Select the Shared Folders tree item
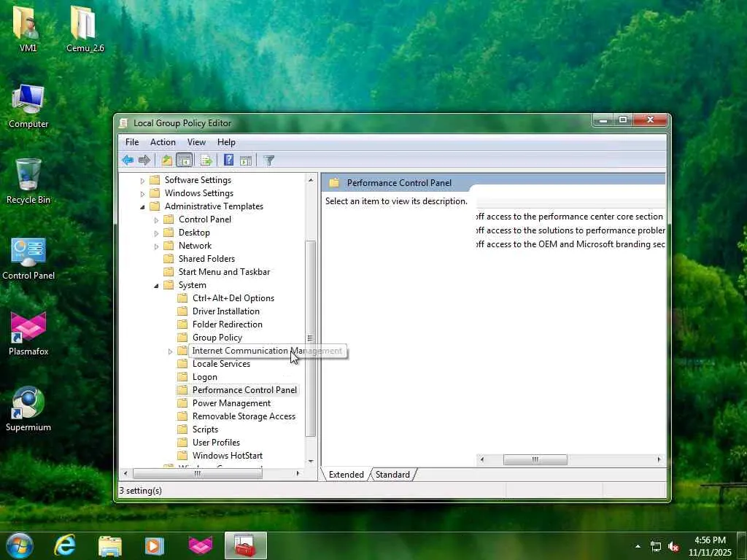Image resolution: width=747 pixels, height=560 pixels. pyautogui.click(x=206, y=259)
